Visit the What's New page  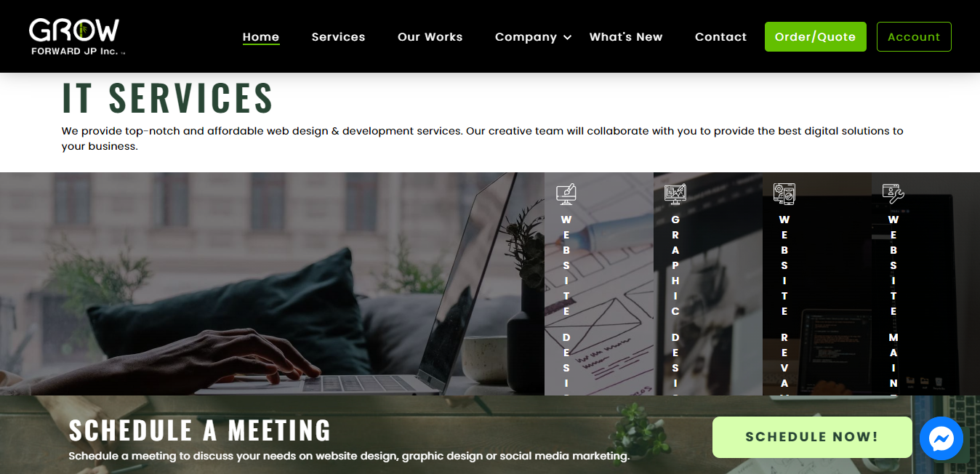[626, 37]
